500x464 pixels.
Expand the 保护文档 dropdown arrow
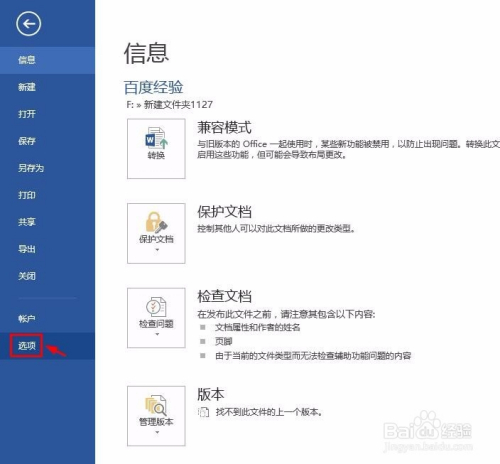coord(157,249)
